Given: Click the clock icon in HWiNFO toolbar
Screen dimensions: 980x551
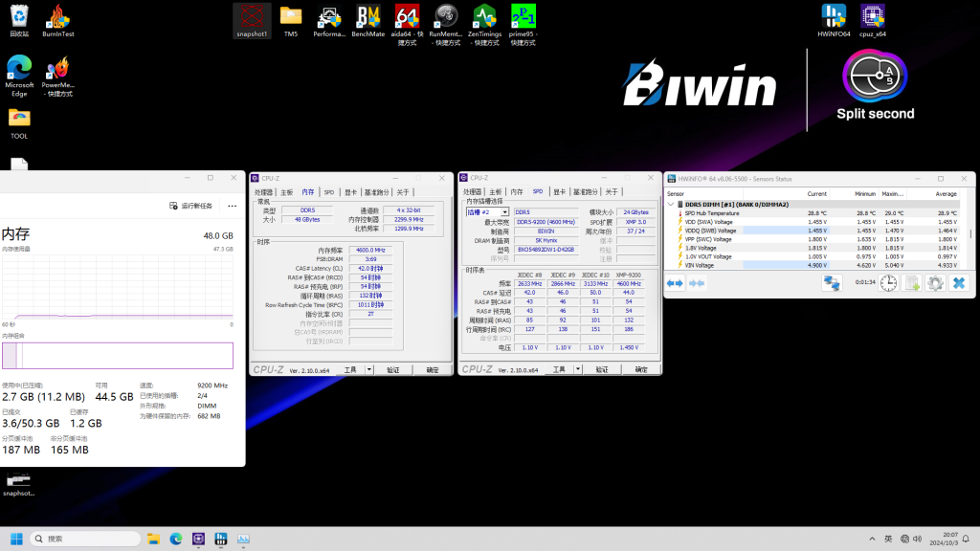Looking at the screenshot, I should [887, 283].
